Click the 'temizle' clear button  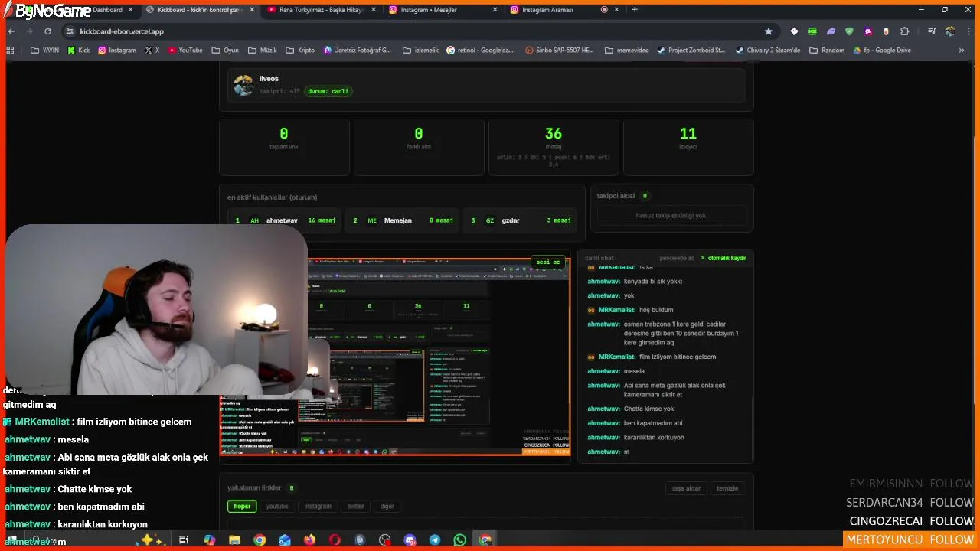click(x=727, y=488)
